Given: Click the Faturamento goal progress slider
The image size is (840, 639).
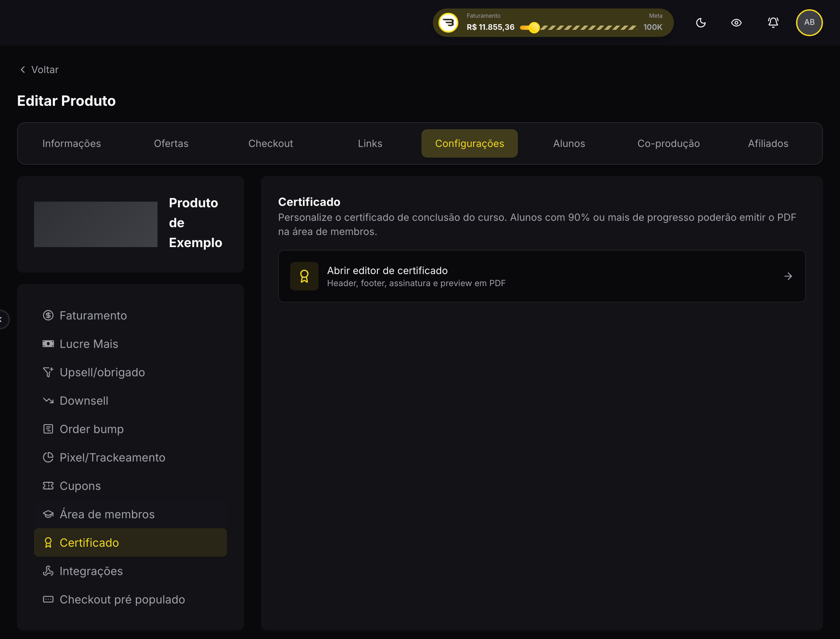Looking at the screenshot, I should tap(579, 27).
